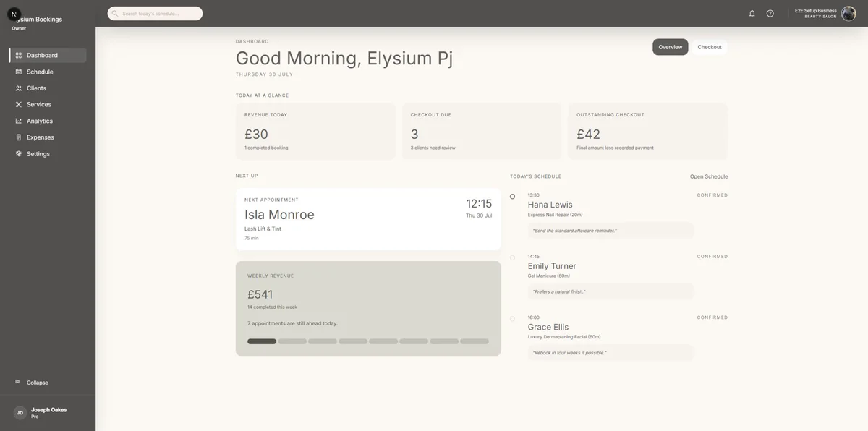868x431 pixels.
Task: Select Hana Lewis timeline marker circle
Action: pyautogui.click(x=513, y=197)
